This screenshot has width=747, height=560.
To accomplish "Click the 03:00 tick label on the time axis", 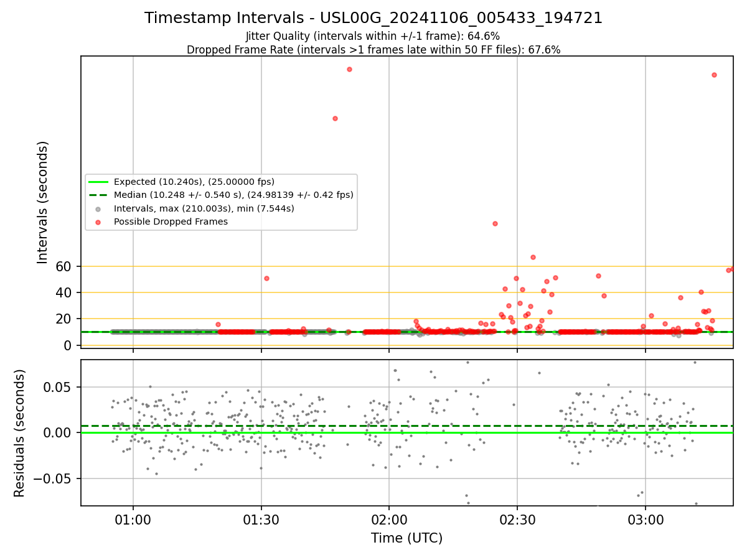I will click(645, 519).
